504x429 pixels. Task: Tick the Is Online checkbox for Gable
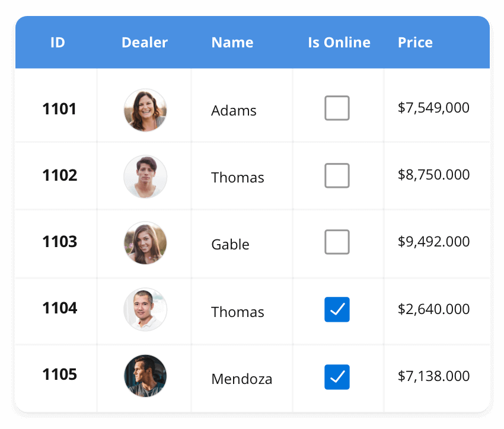point(337,242)
